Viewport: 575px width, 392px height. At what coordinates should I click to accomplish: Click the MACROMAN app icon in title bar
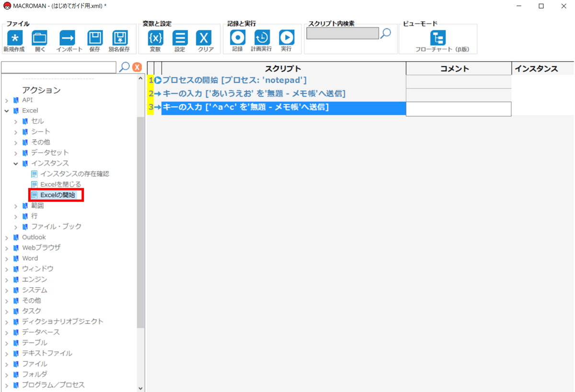(7, 6)
